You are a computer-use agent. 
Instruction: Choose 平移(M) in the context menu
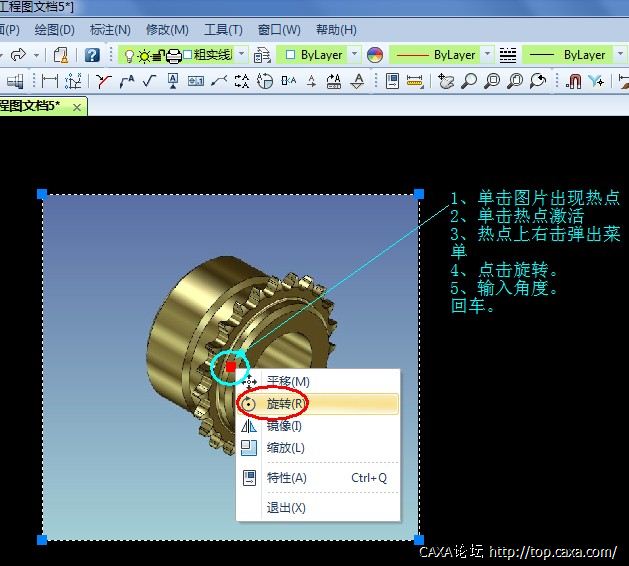pyautogui.click(x=318, y=381)
